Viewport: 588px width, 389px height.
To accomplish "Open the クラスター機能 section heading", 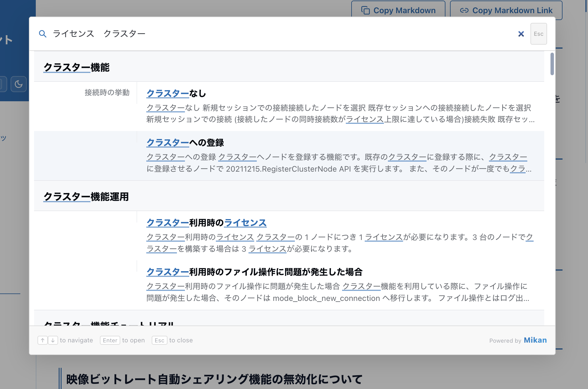I will [76, 68].
